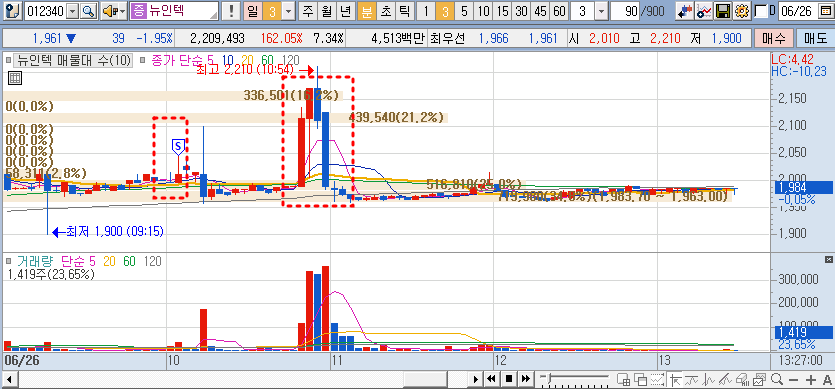This screenshot has width=835, height=389.
Task: Expand the speaker icon dropdown arrow
Action: coord(122,11)
